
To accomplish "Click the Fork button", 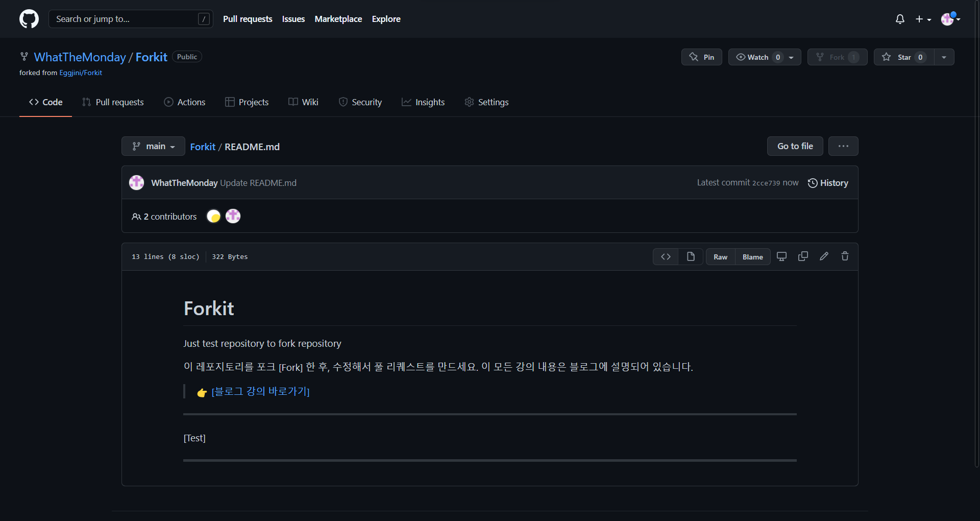I will [x=838, y=57].
